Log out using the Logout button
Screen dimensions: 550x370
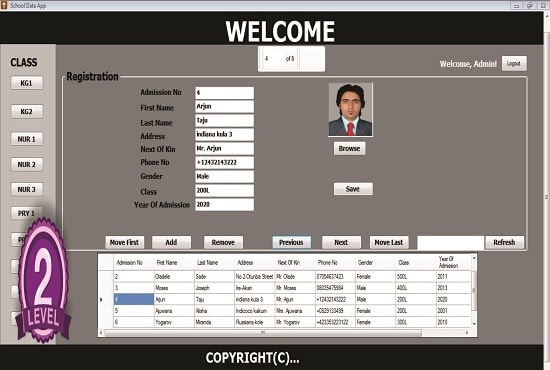[x=514, y=63]
